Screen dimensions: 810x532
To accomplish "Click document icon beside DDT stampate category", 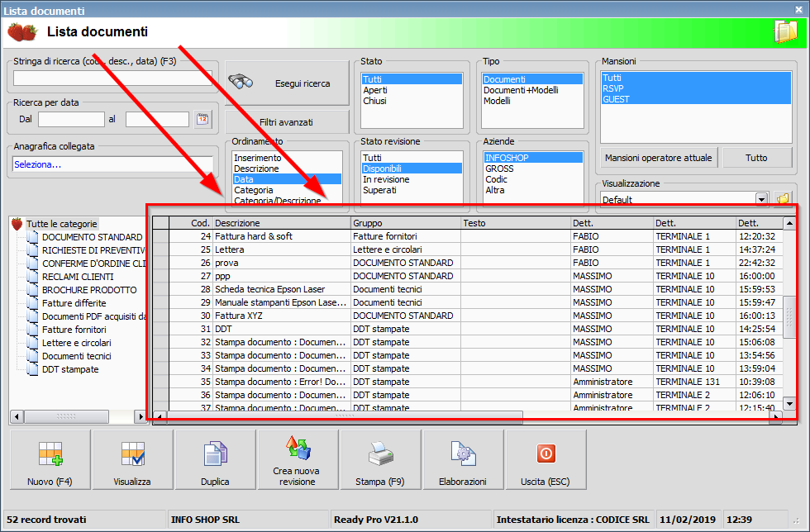I will [32, 369].
